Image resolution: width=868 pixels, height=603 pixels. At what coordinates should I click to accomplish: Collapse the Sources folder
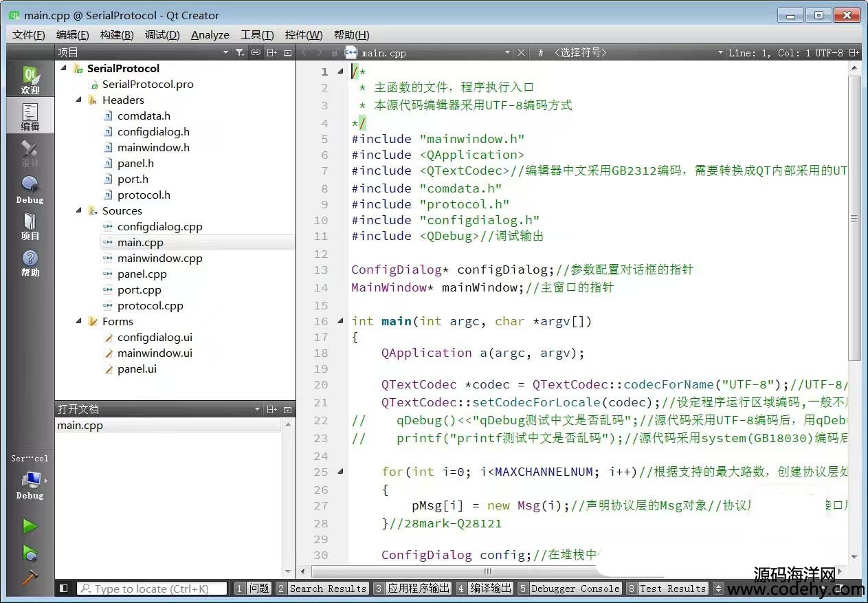click(79, 210)
